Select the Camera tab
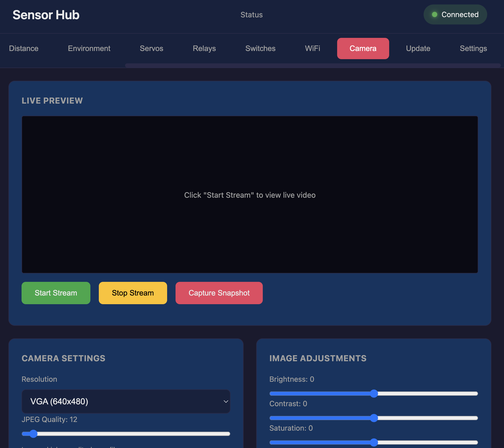 tap(363, 48)
